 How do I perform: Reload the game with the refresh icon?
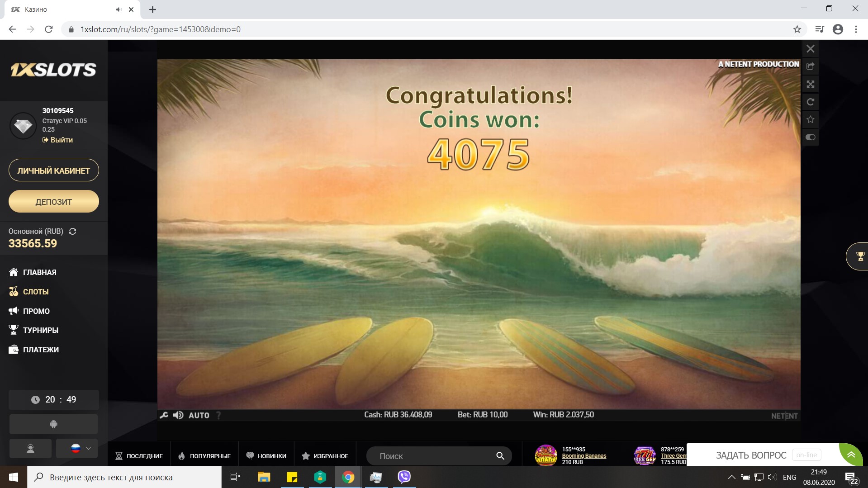coord(810,102)
